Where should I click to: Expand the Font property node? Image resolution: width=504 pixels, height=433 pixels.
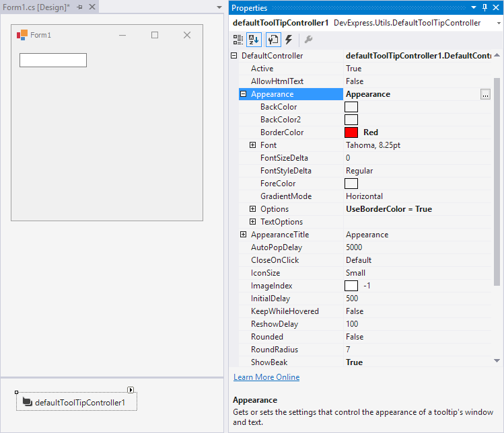[x=253, y=145]
